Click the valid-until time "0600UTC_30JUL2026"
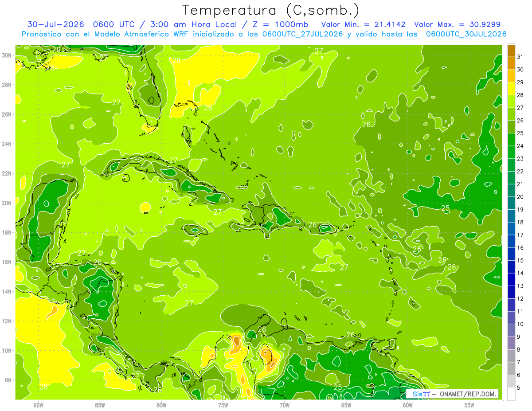Screen dimensions: 532x411 (x=466, y=34)
